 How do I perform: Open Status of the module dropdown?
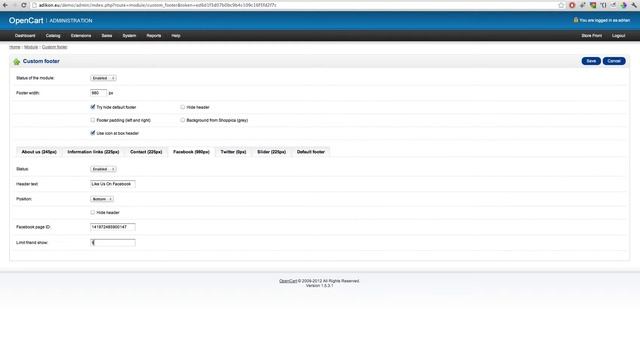coord(103,78)
